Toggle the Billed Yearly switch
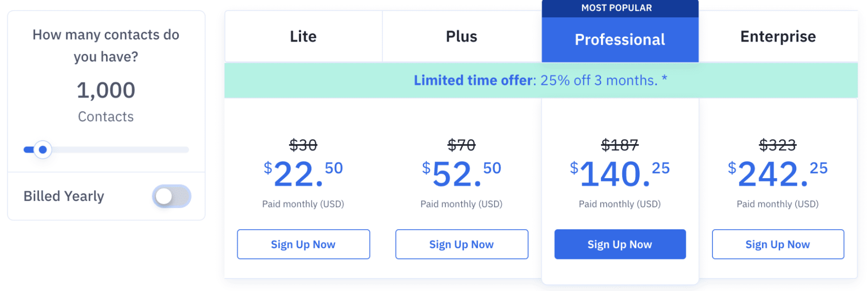 [172, 196]
